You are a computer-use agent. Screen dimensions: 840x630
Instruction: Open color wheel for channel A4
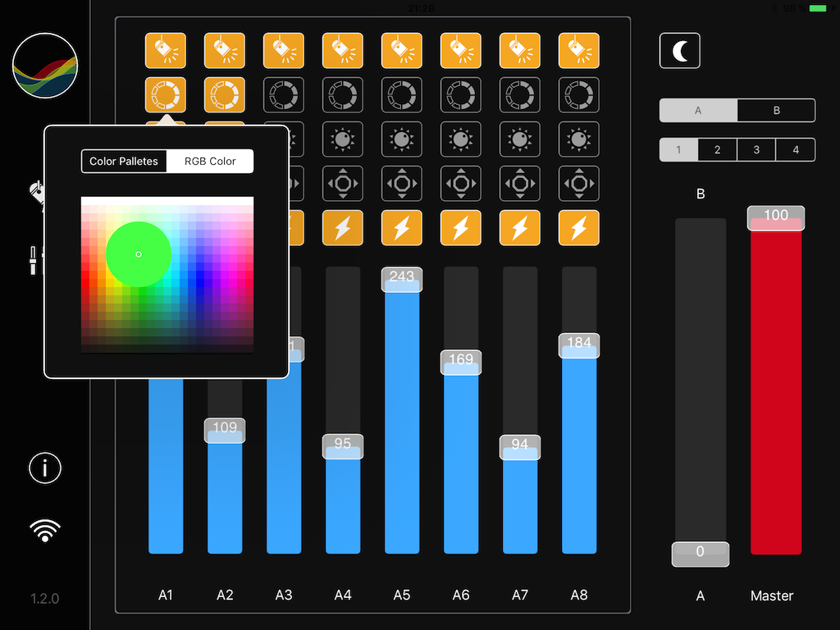(343, 95)
